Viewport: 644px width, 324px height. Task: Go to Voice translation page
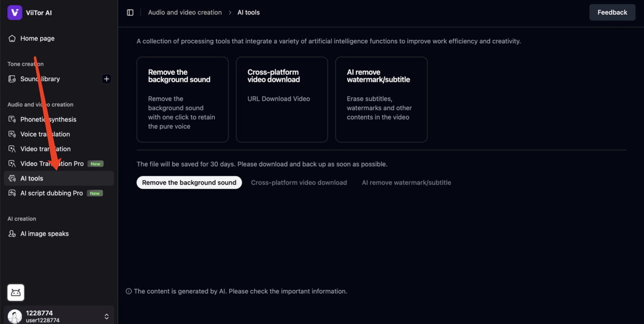pyautogui.click(x=45, y=134)
